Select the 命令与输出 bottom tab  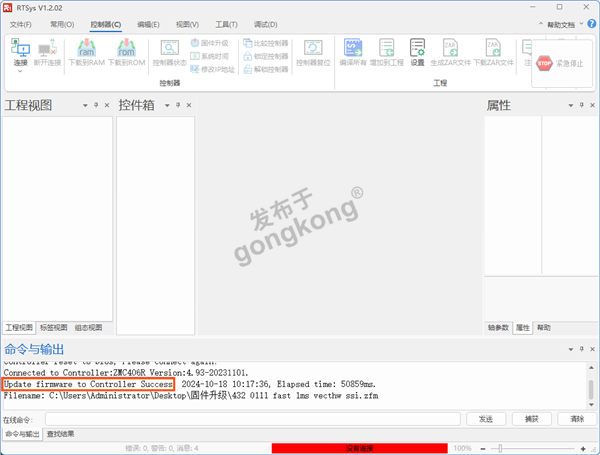point(23,434)
